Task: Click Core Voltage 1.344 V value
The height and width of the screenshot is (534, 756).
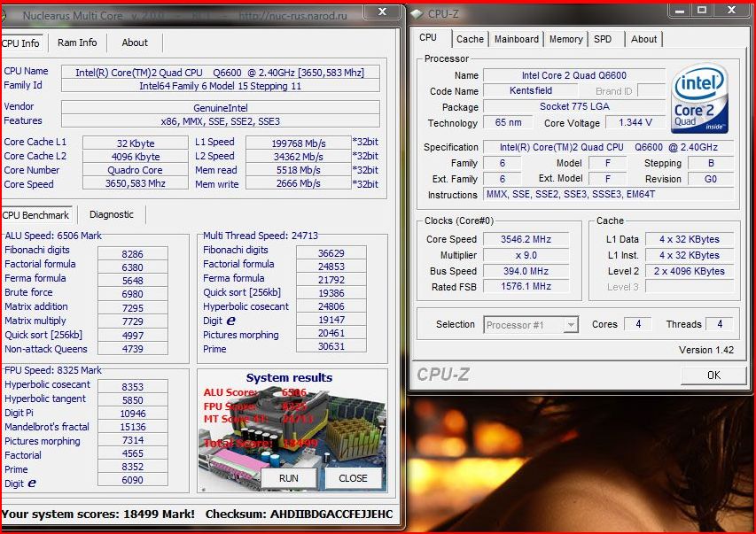Action: (635, 122)
